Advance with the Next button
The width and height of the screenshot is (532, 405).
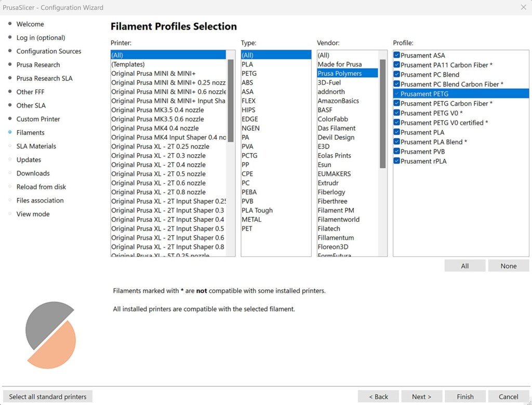coord(422,397)
